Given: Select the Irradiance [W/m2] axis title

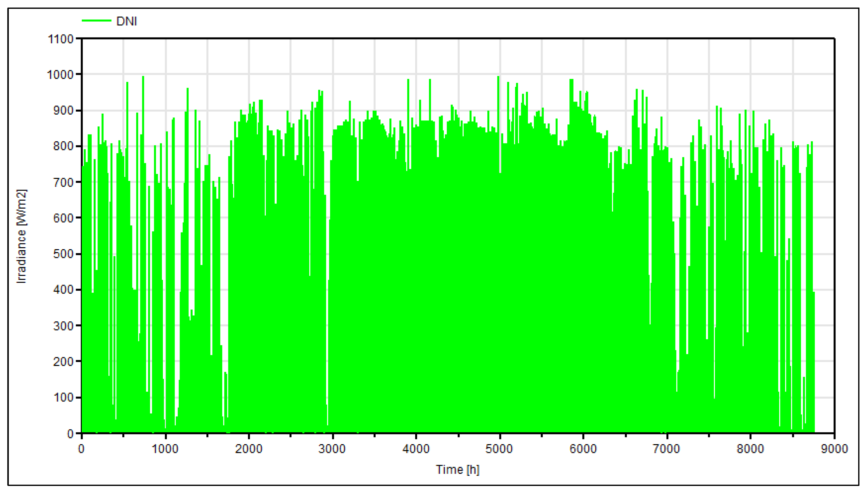Looking at the screenshot, I should coord(21,236).
